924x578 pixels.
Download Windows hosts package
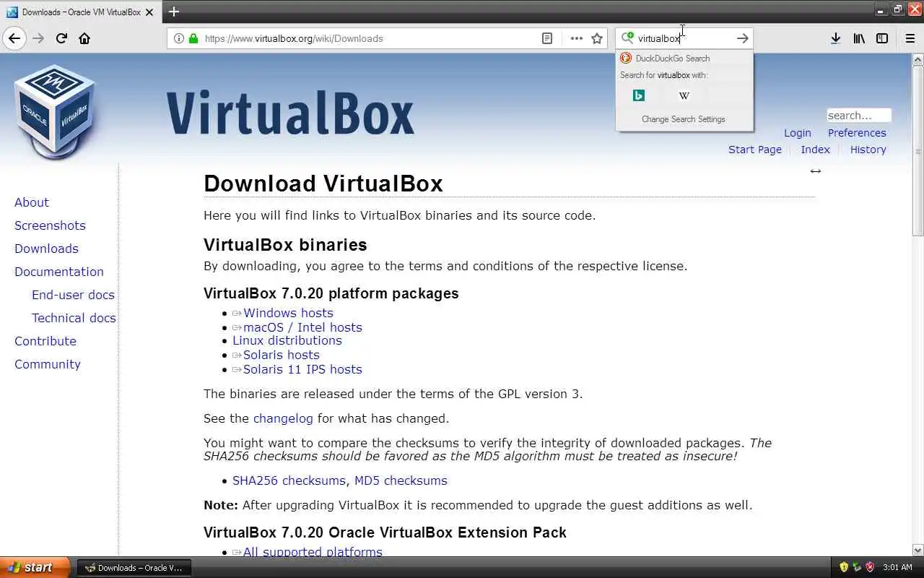tap(288, 313)
